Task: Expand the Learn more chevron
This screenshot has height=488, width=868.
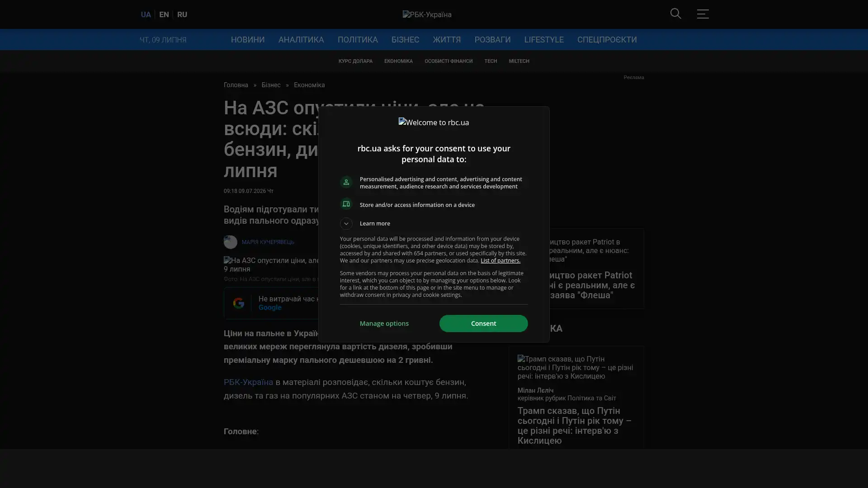Action: coord(346,224)
